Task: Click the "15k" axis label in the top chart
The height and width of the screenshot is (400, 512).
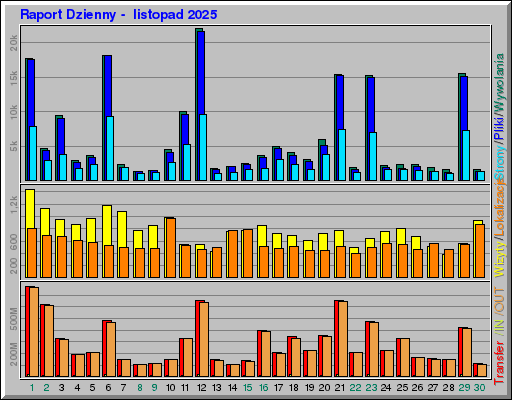Action: tap(14, 78)
